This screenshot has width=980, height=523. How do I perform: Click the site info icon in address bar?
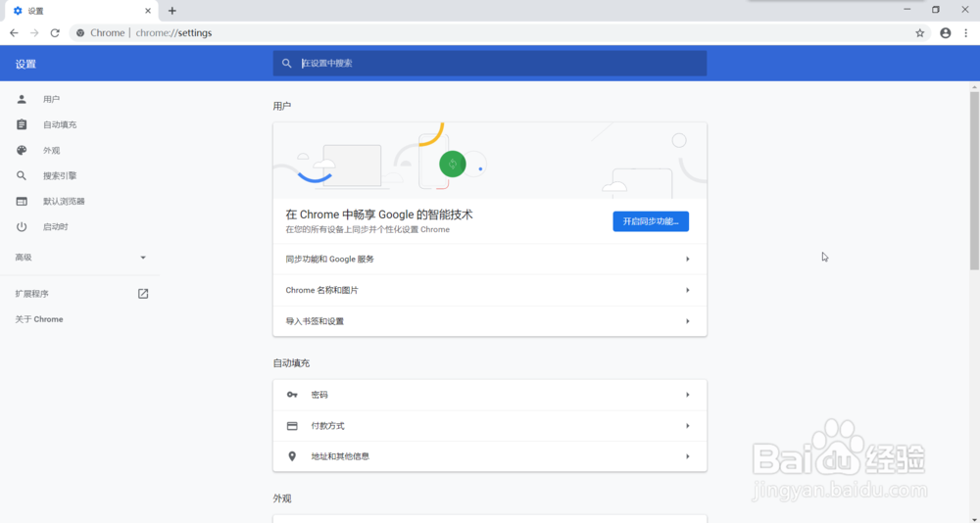(80, 33)
